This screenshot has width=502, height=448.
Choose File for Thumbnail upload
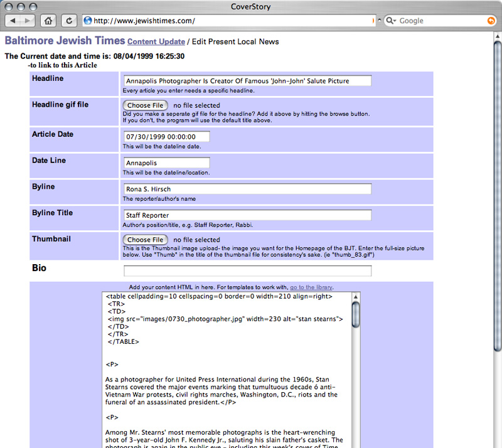coord(146,240)
